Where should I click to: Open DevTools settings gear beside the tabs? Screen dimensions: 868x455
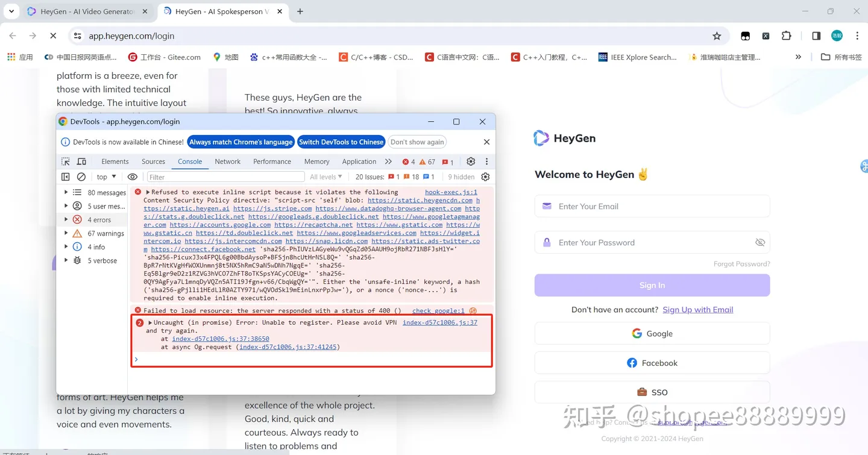(x=471, y=162)
